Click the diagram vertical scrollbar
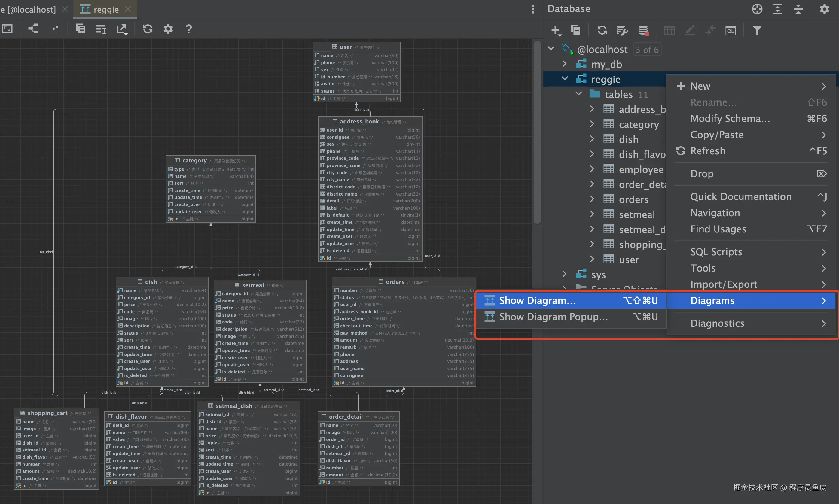 click(x=537, y=132)
